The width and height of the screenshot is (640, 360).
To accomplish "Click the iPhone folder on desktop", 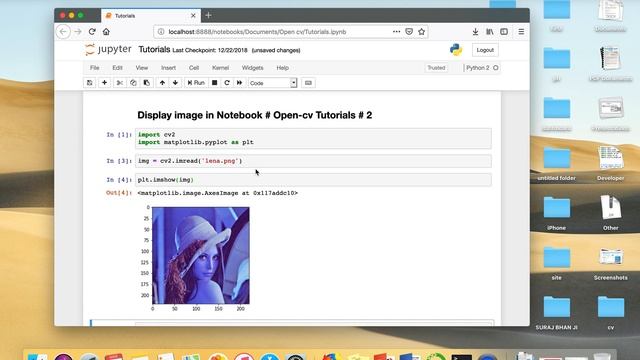I will [557, 213].
